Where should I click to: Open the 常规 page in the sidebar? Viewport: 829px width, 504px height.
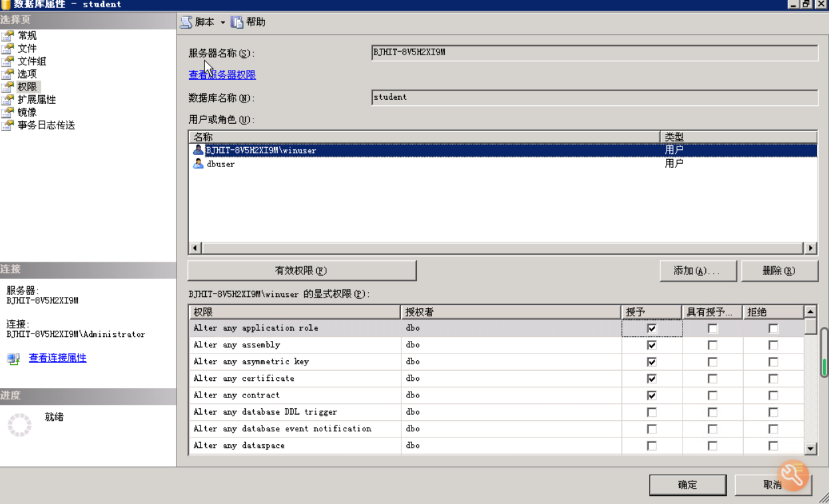click(x=27, y=35)
